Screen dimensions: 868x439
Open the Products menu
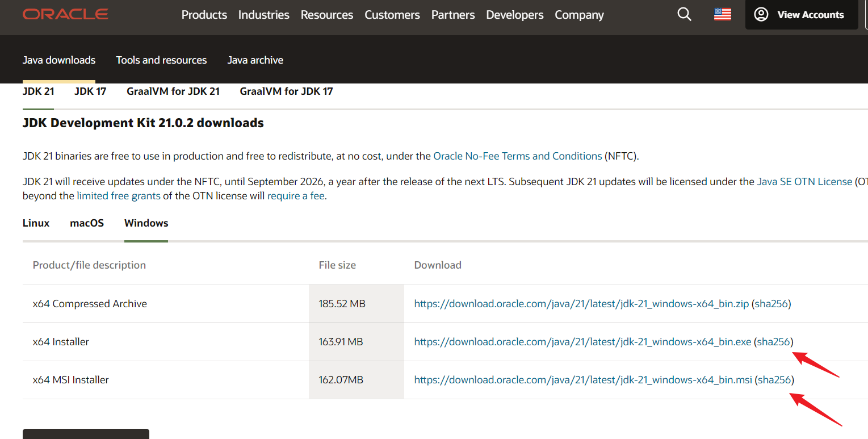coord(204,15)
